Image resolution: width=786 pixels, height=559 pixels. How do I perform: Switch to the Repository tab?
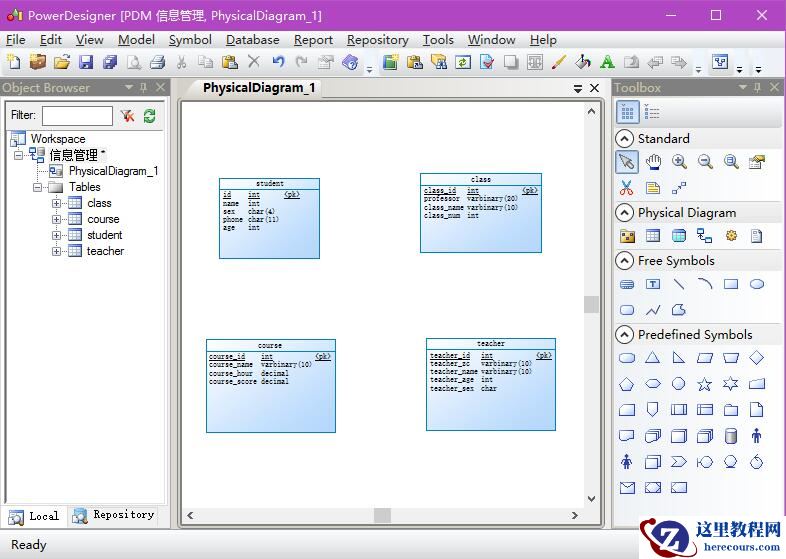point(114,516)
